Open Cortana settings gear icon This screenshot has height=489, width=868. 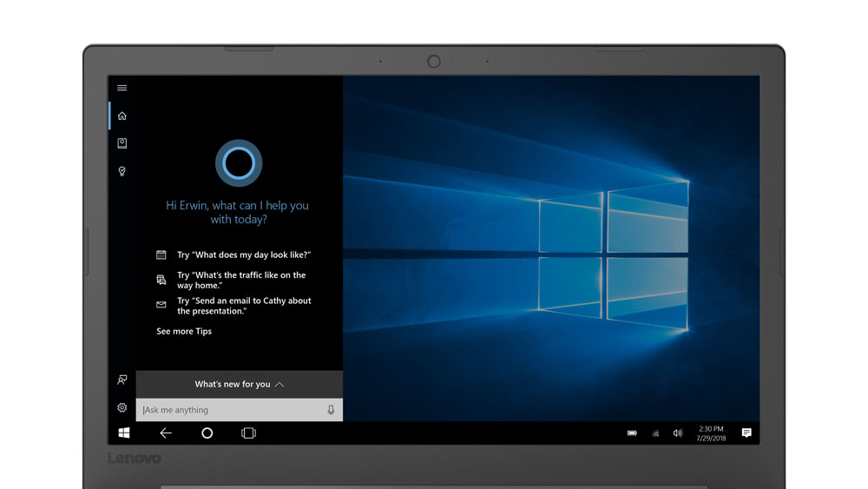tap(122, 407)
